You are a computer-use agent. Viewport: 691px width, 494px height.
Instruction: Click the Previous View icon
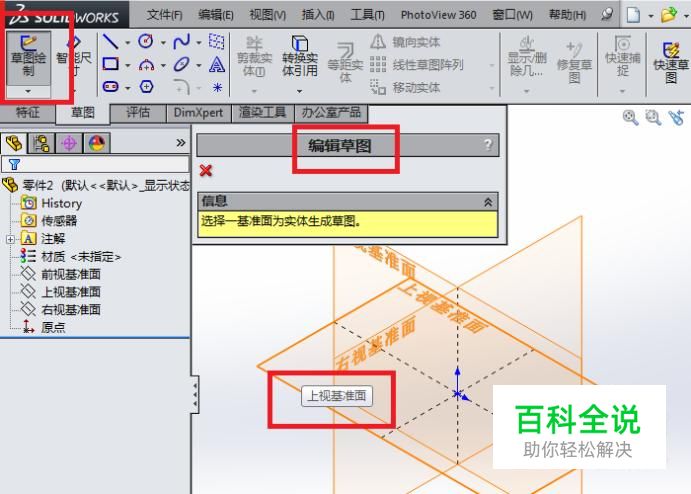coord(676,118)
